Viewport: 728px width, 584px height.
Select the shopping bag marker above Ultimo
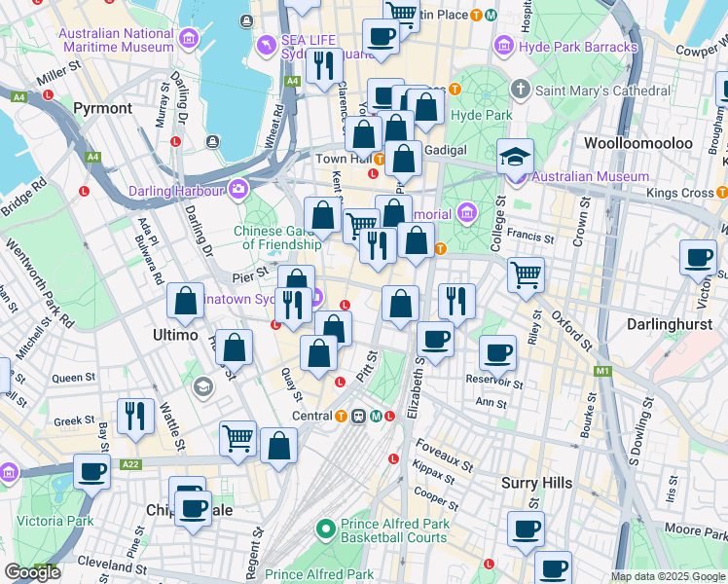(185, 302)
